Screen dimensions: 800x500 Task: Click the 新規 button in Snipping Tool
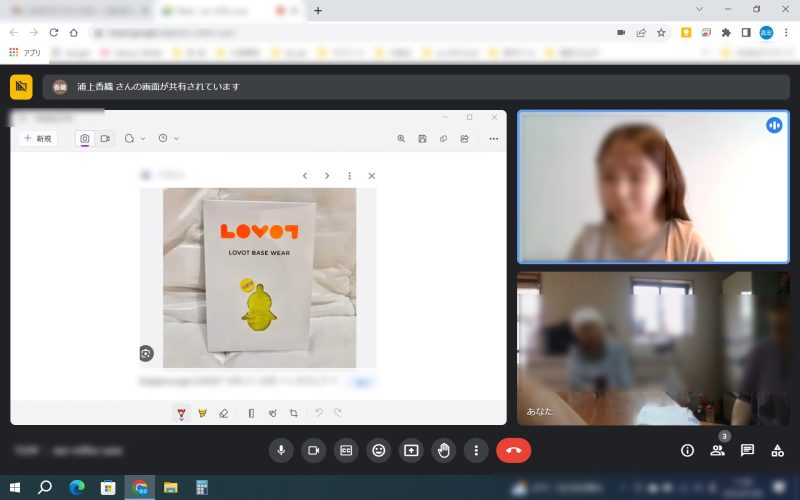coord(39,139)
